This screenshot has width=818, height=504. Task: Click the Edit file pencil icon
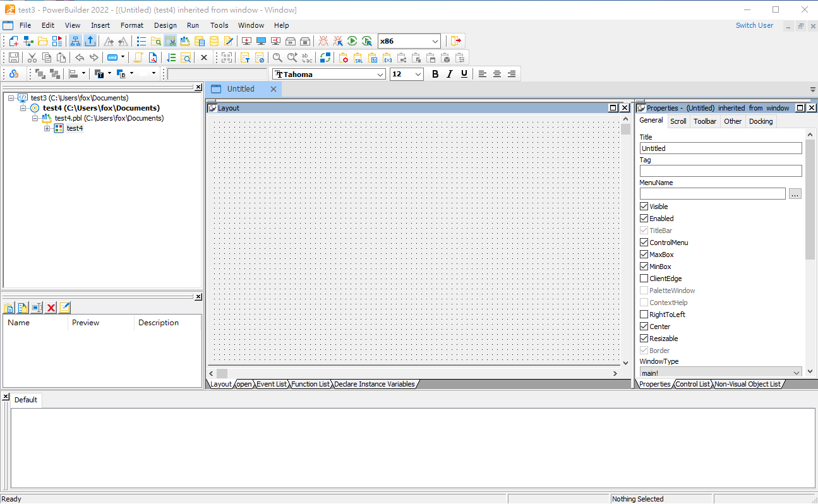coord(229,41)
